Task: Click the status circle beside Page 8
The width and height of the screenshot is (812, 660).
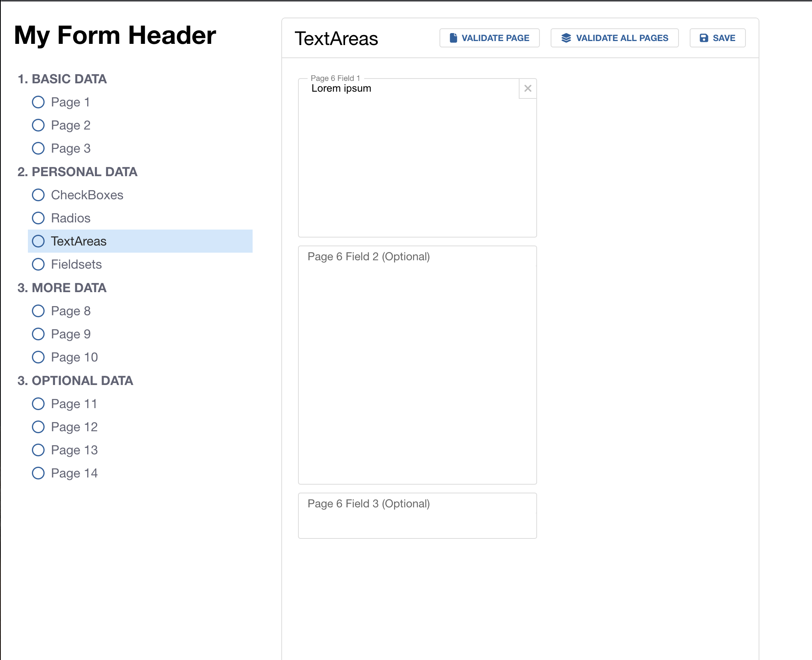Action: pos(38,311)
